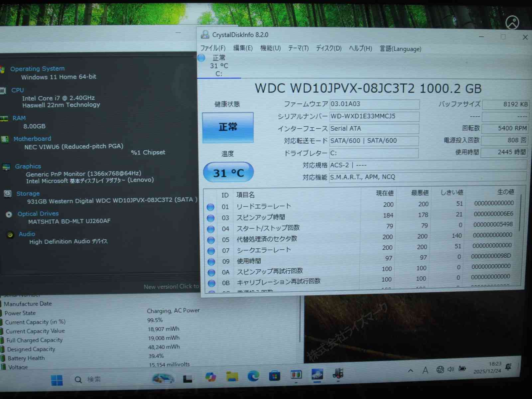532x399 pixels.
Task: Open Microsoft Edge from the taskbar
Action: [253, 376]
